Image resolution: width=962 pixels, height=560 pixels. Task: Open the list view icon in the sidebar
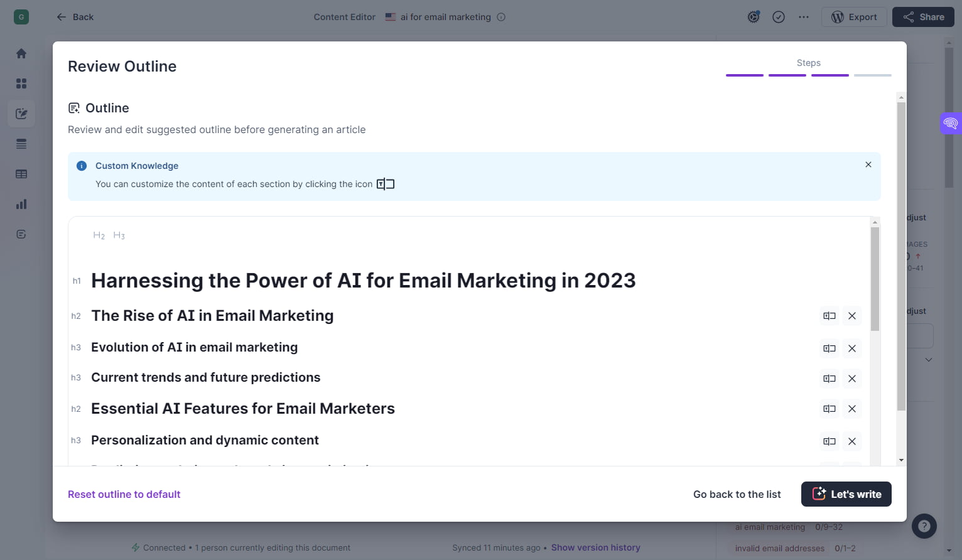pos(21,144)
